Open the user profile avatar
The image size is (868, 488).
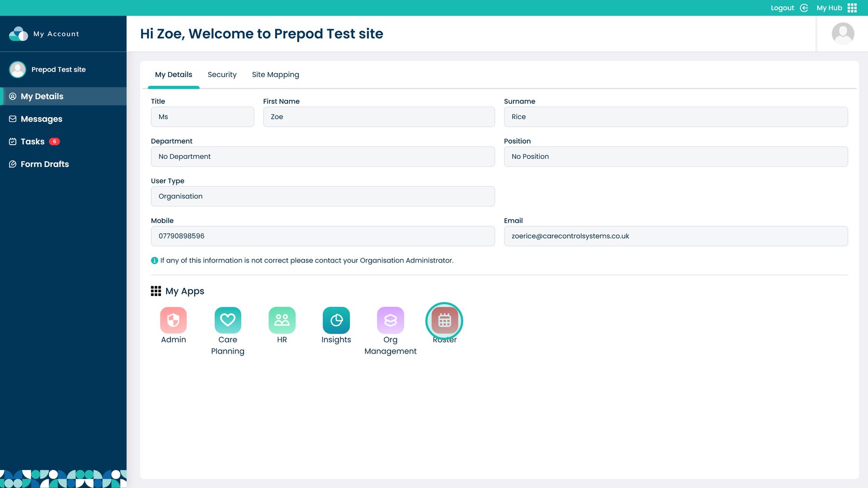(843, 34)
